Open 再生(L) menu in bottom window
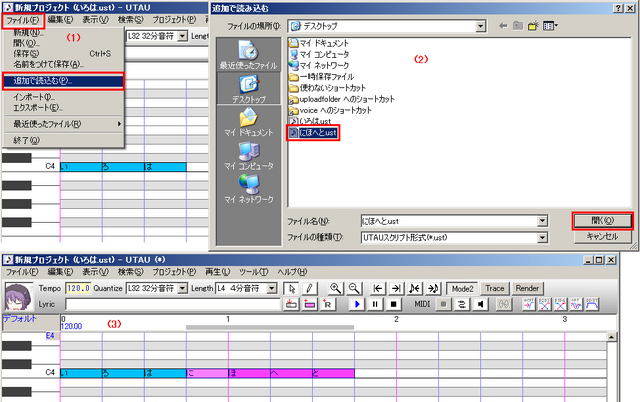 tap(217, 272)
